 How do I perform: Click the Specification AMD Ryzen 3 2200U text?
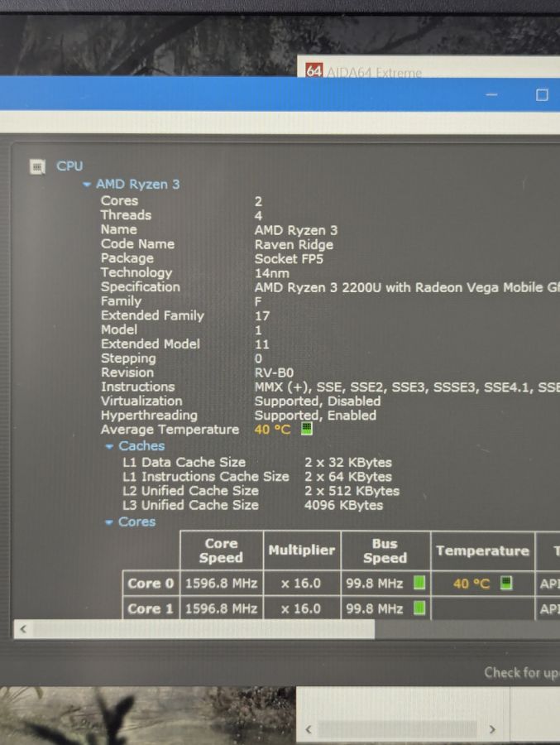point(407,287)
